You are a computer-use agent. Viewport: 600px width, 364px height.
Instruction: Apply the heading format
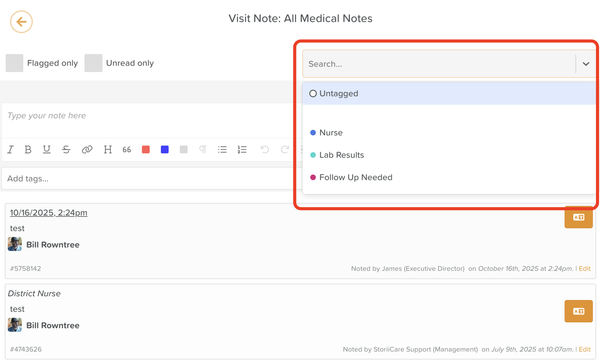(108, 150)
